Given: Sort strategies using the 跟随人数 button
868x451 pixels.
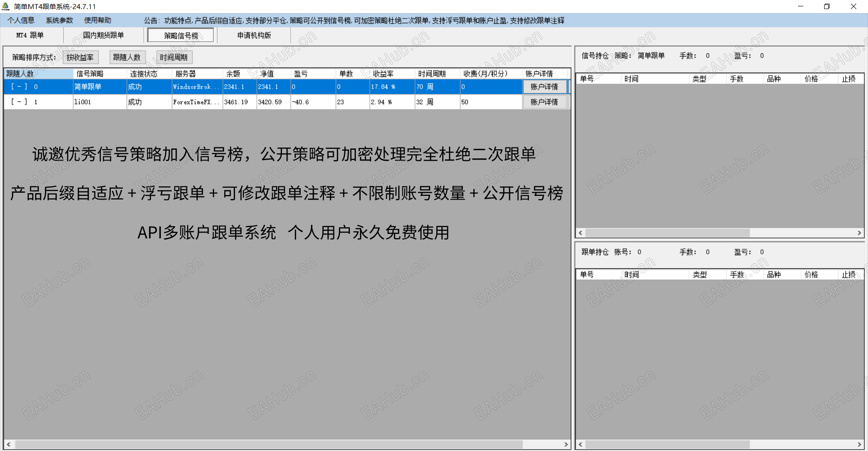Looking at the screenshot, I should click(127, 57).
